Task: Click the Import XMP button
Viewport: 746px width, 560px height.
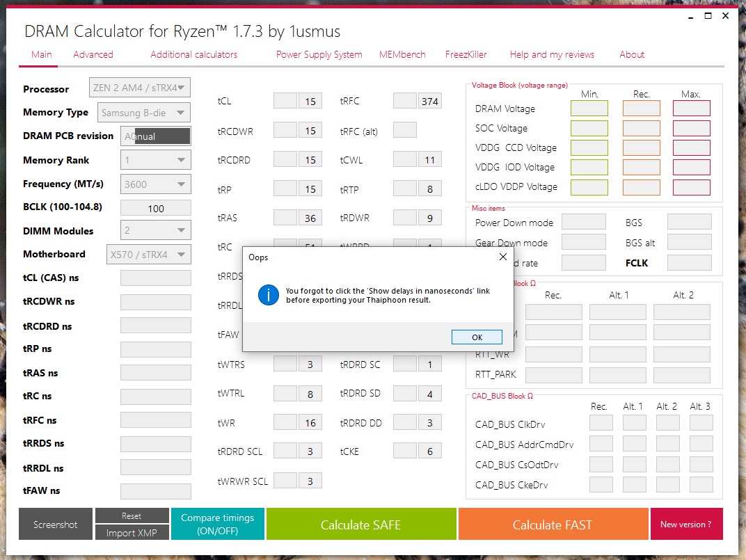Action: tap(132, 532)
